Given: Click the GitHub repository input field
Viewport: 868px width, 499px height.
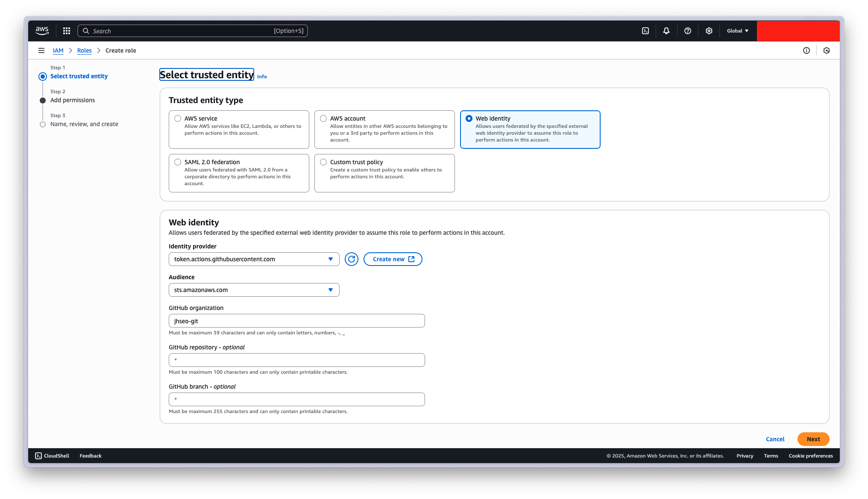Looking at the screenshot, I should pyautogui.click(x=296, y=360).
